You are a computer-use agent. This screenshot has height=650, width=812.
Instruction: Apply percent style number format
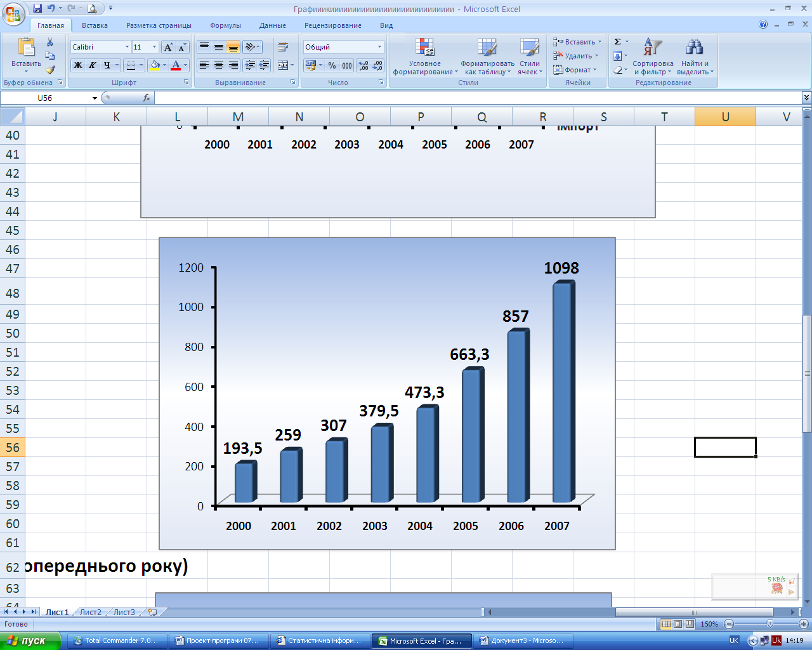[x=332, y=65]
